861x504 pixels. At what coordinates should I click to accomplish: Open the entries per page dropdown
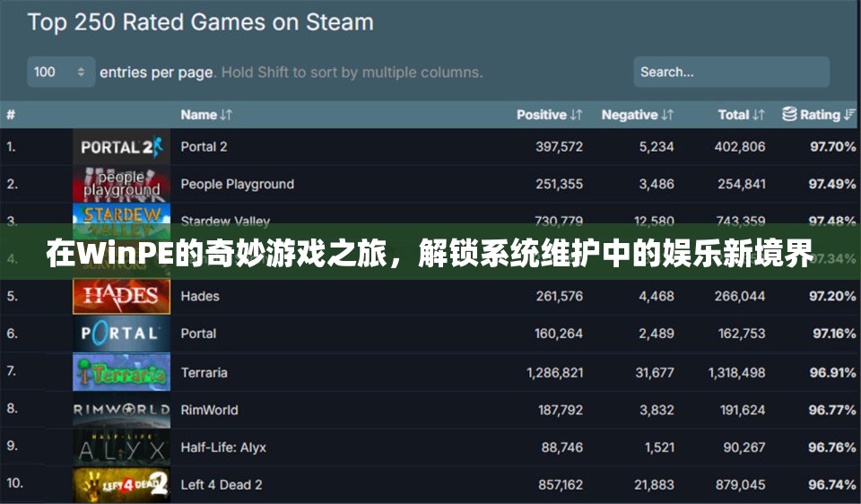[x=61, y=72]
